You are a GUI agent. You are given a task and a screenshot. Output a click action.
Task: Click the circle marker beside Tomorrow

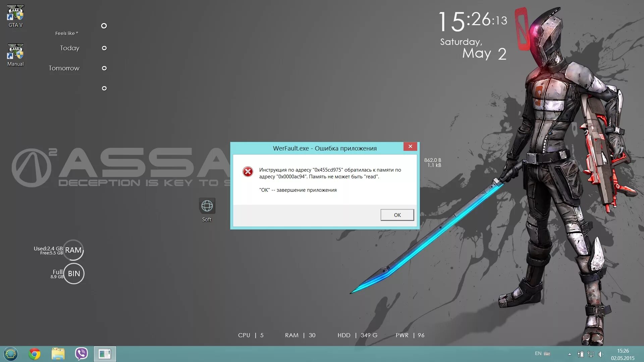pyautogui.click(x=104, y=68)
